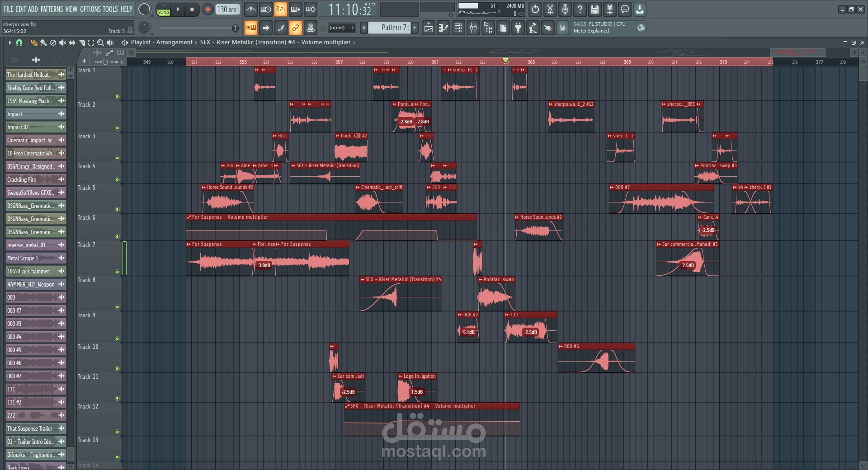Select the Paint brush tool in playlist
Screen dimensions: 868x470
pyautogui.click(x=43, y=42)
